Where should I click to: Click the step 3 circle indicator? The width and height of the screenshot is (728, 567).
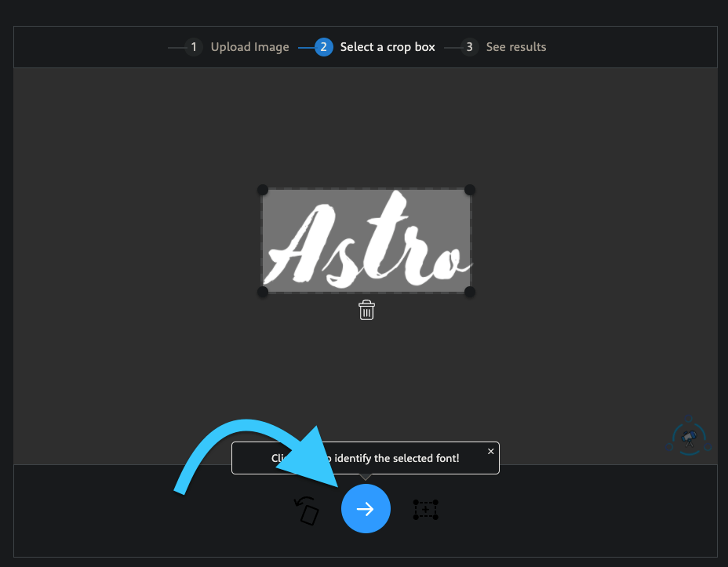point(469,47)
